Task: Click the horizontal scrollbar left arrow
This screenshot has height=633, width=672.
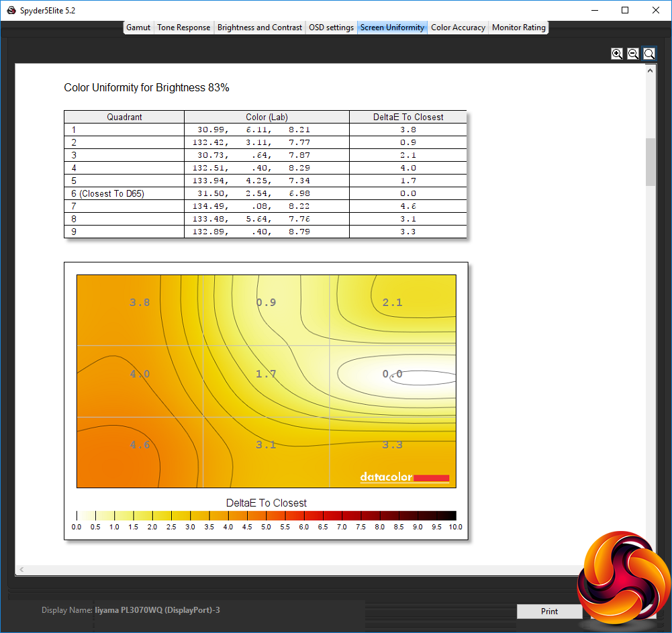Action: point(21,570)
